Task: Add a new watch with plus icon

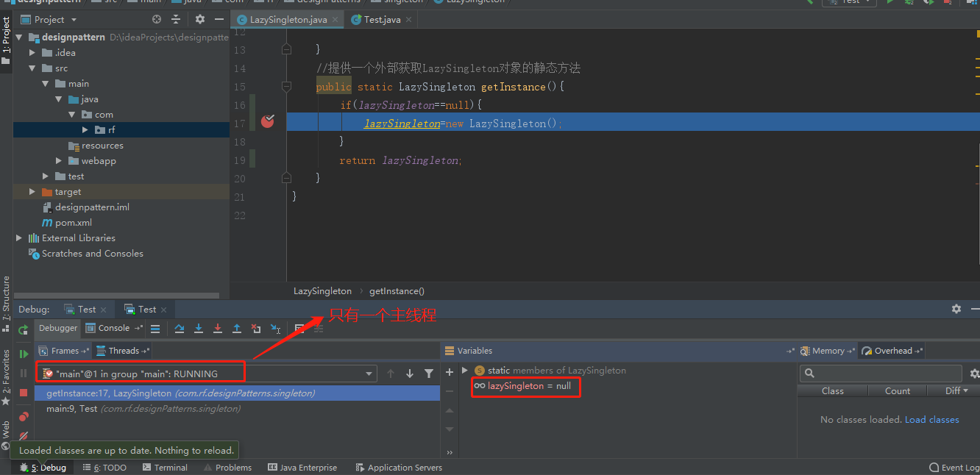Action: click(450, 372)
